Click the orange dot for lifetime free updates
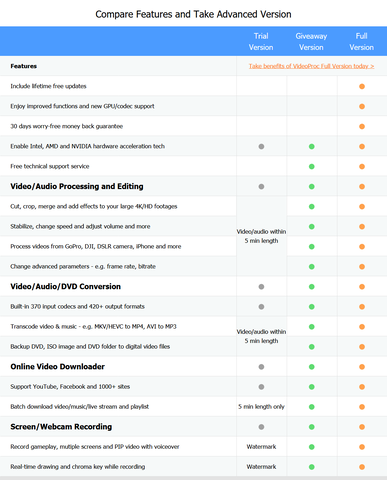This screenshot has height=480, width=387. point(362,86)
